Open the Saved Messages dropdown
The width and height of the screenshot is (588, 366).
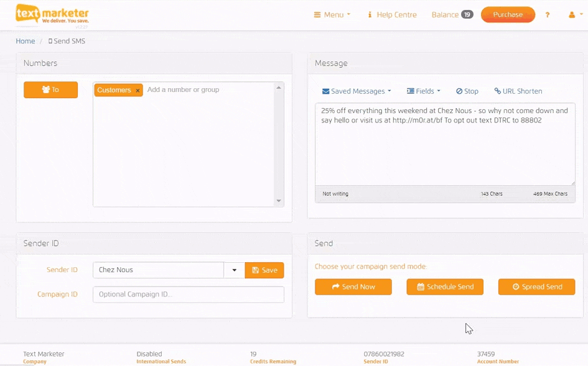(357, 91)
